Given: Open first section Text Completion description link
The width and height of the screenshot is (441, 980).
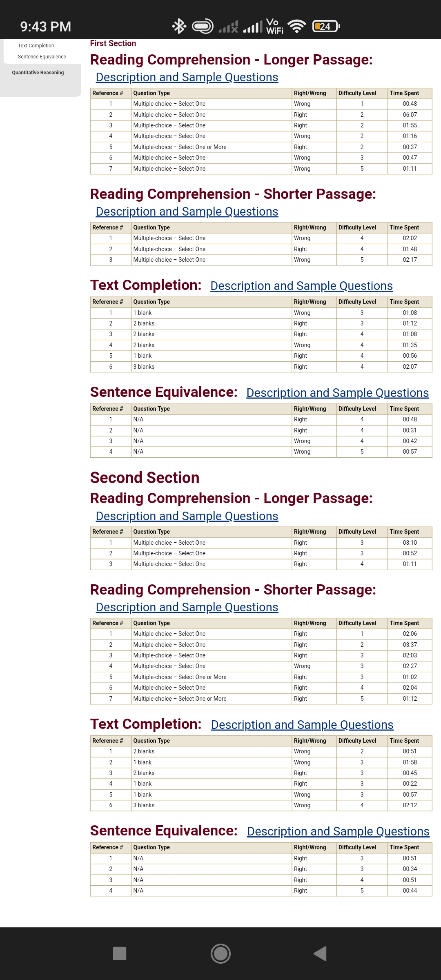Looking at the screenshot, I should click(301, 286).
